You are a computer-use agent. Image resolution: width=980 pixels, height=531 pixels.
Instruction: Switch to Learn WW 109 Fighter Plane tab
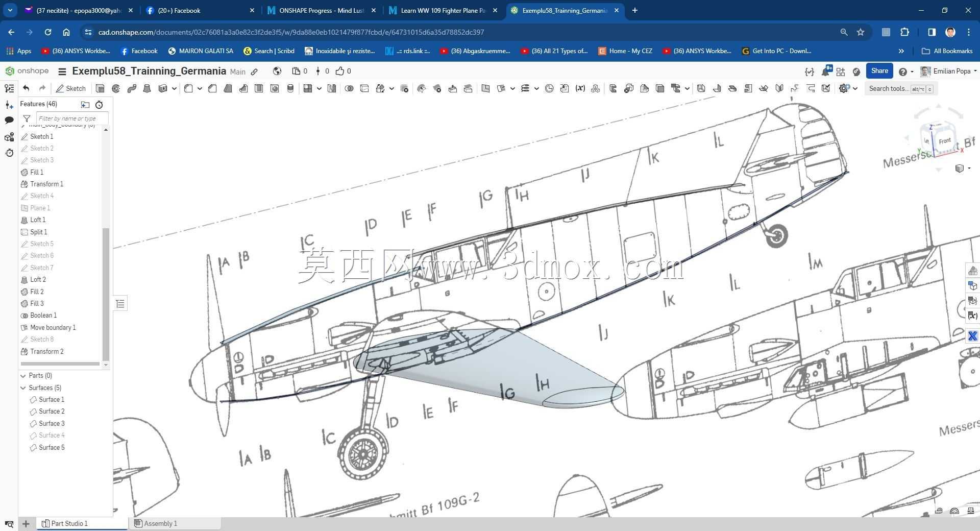[x=443, y=10]
